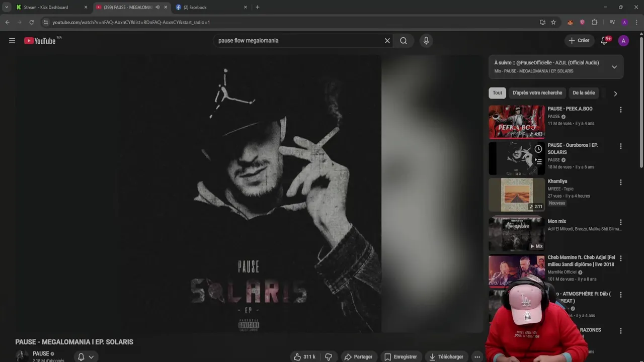The image size is (644, 362).
Task: Open options for the Khamliya video
Action: pyautogui.click(x=621, y=183)
